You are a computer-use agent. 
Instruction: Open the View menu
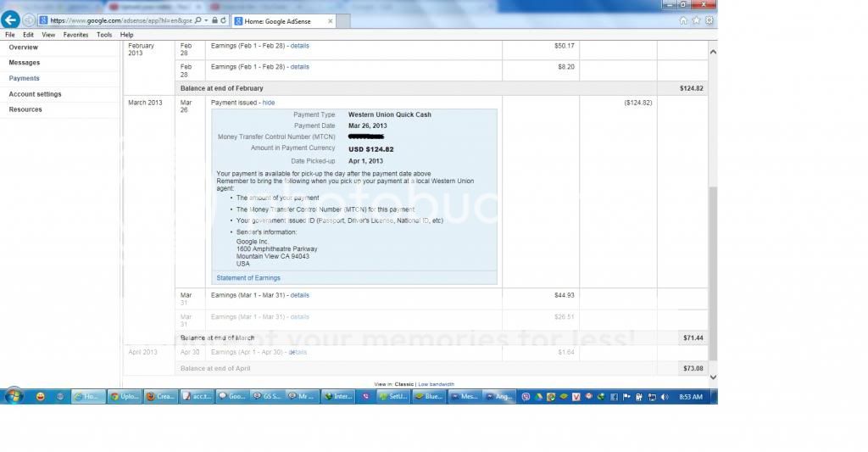[48, 34]
